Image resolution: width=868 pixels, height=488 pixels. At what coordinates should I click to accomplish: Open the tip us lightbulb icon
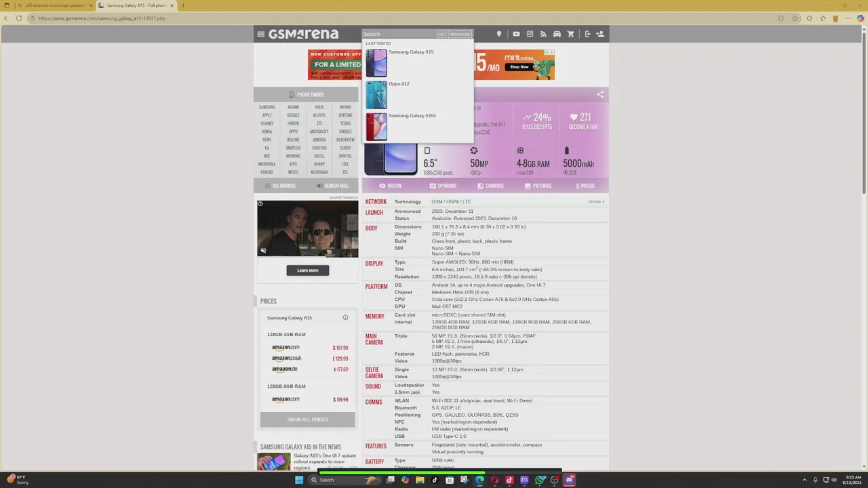click(x=499, y=34)
